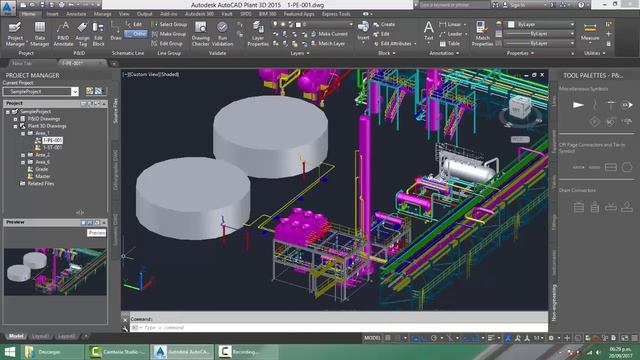Viewport: 640px width, 360px height.
Task: Click the Related Files tree item
Action: pyautogui.click(x=41, y=184)
